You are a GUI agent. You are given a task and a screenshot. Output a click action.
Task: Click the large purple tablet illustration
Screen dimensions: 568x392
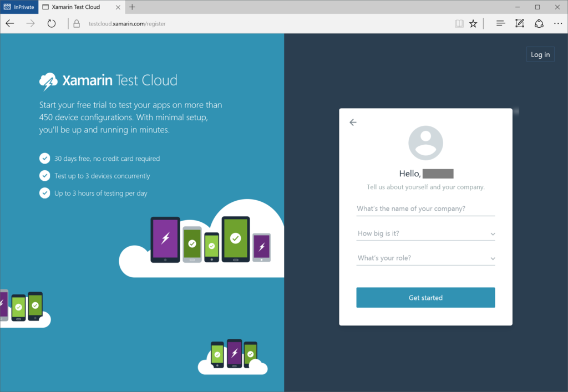(x=165, y=240)
